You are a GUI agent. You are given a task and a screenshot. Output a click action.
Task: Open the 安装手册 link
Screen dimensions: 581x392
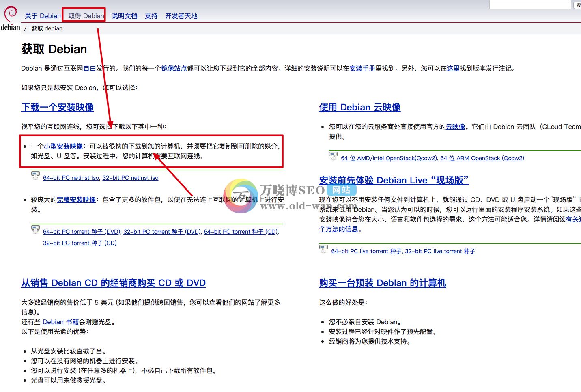coord(362,68)
